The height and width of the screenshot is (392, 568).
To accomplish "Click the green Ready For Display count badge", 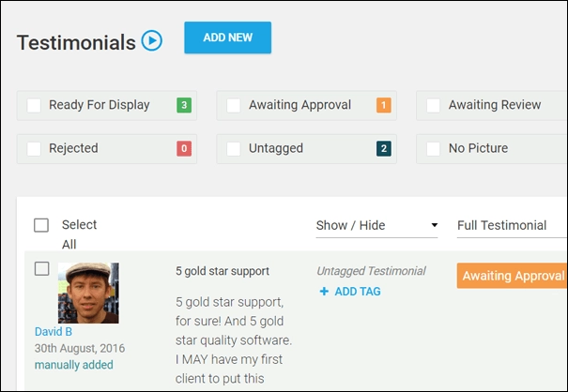I will pos(184,105).
